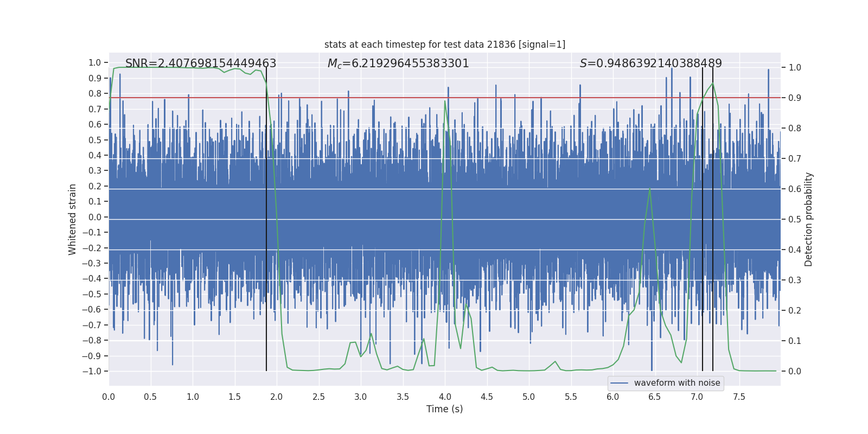Click the 0.0 tick on Detection probability axis
Viewport: 868px width, 434px height.
[x=795, y=372]
